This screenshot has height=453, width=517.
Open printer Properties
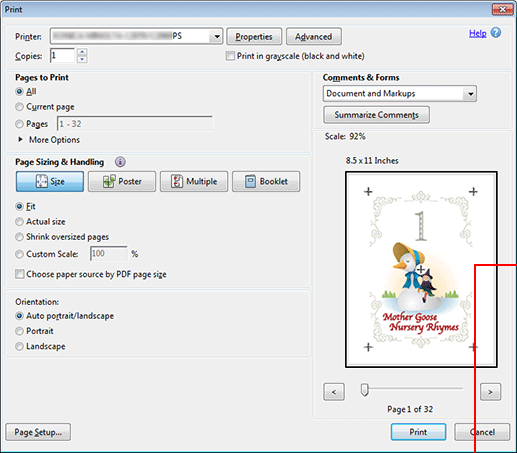[254, 36]
